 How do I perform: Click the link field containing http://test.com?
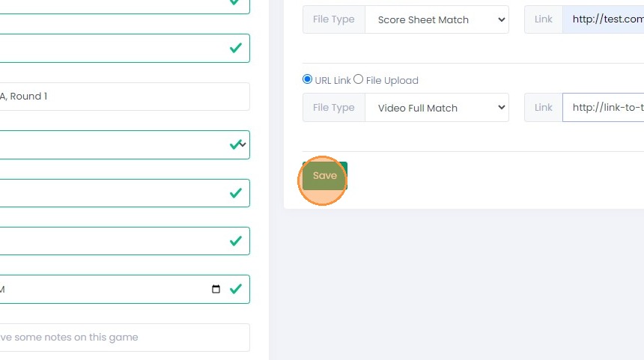[x=603, y=19]
